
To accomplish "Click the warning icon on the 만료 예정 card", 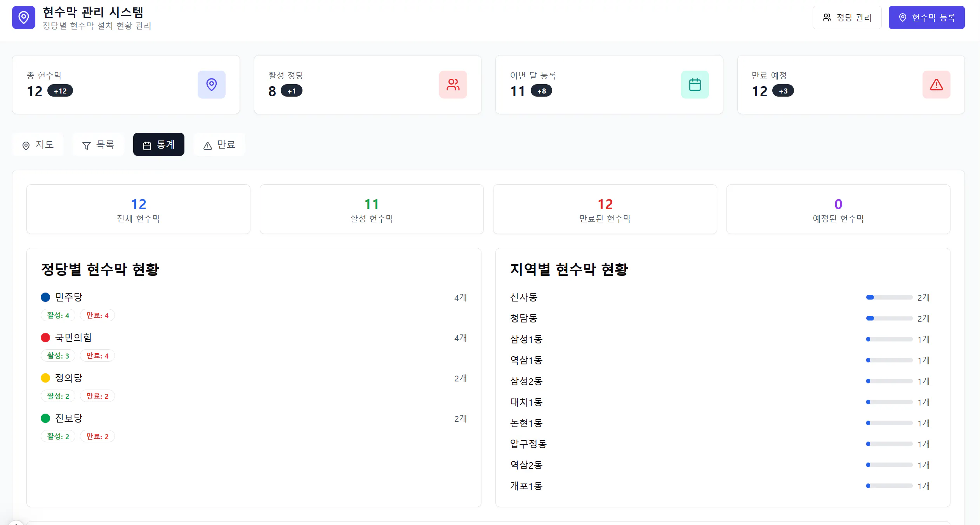I will 936,84.
